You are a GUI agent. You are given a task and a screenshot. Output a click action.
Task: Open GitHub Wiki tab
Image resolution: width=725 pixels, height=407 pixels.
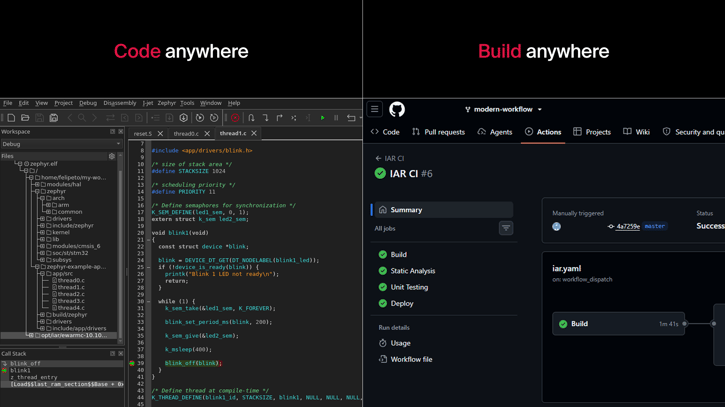tap(636, 132)
